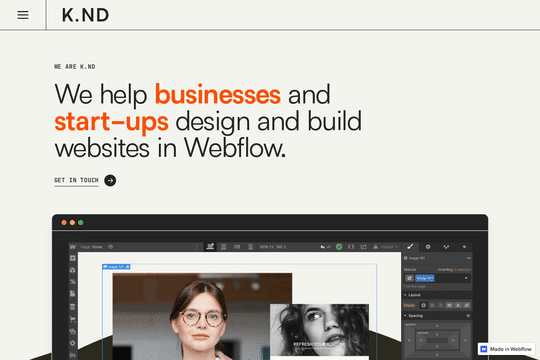Click the black and white REFRESH YOUR ROUTINE image
This screenshot has height=360, width=540.
319,330
